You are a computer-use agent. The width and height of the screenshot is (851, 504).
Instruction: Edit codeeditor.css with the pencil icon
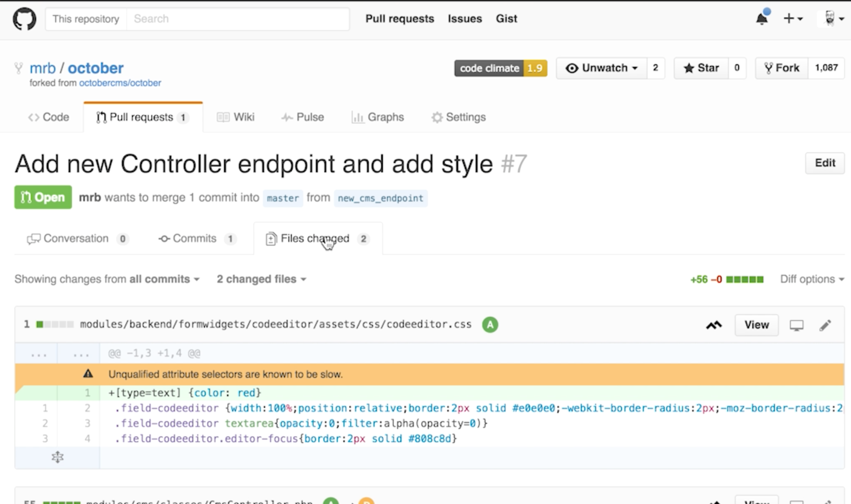pyautogui.click(x=825, y=325)
